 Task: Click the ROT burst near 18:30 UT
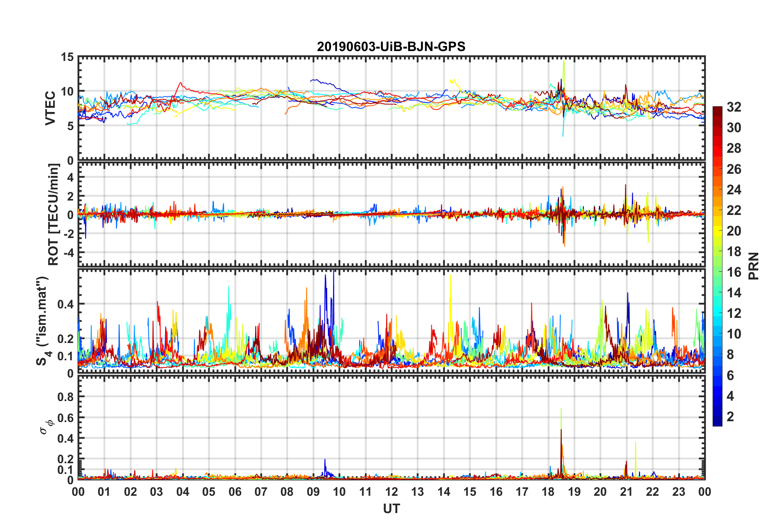click(562, 216)
